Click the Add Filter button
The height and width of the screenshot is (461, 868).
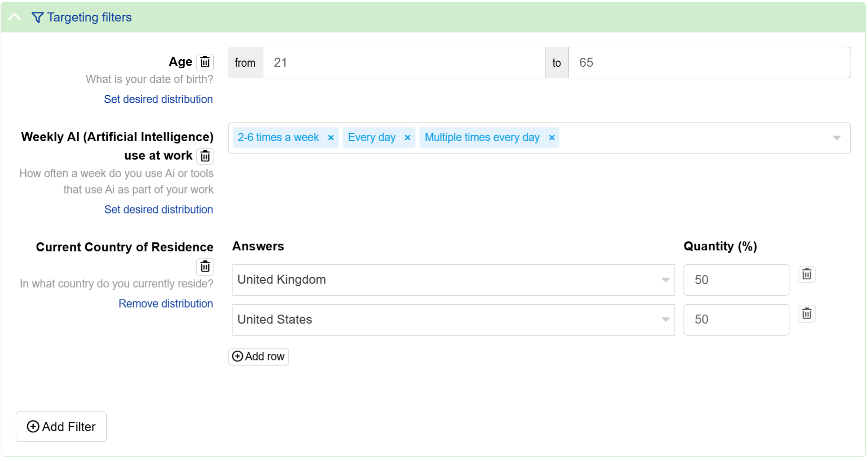(x=61, y=427)
